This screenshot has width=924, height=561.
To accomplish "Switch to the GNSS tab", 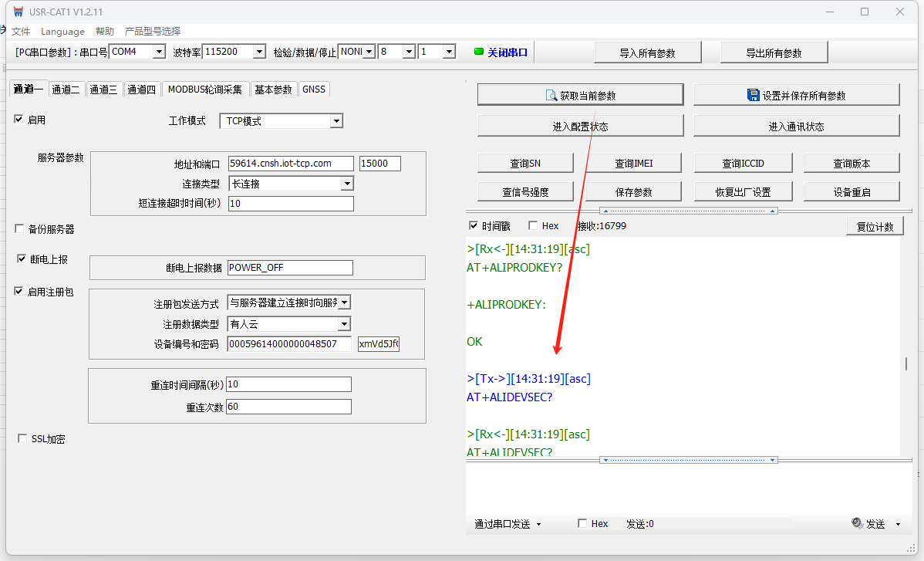I will 313,90.
